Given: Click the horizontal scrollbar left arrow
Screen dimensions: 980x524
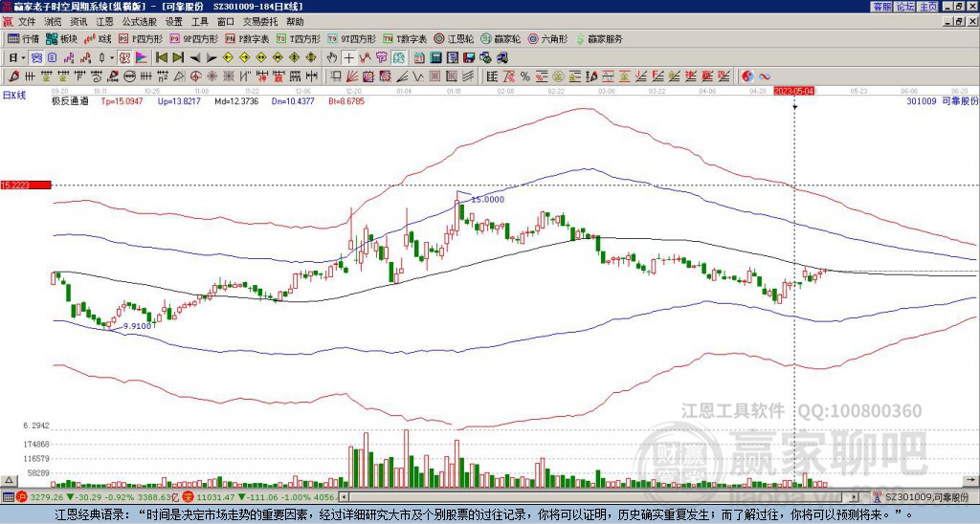Looking at the screenshot, I should point(344,496).
